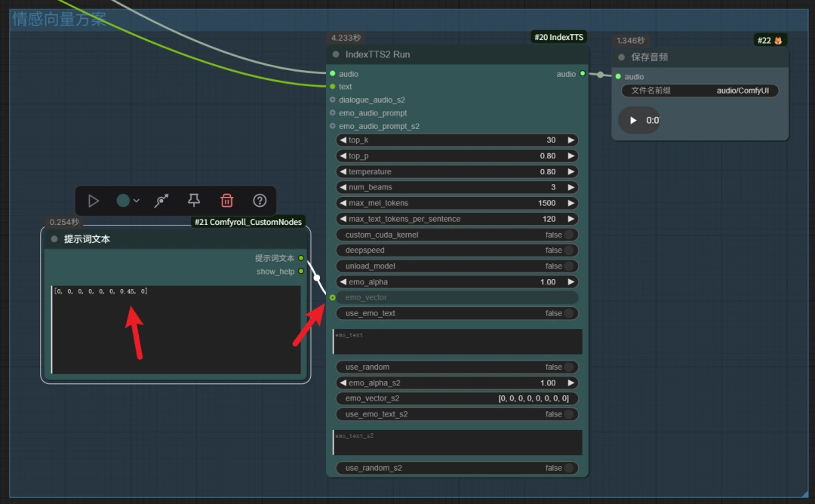Click into the emo_text_s2 text box
Viewport: 815px width, 504px height.
coord(457,442)
